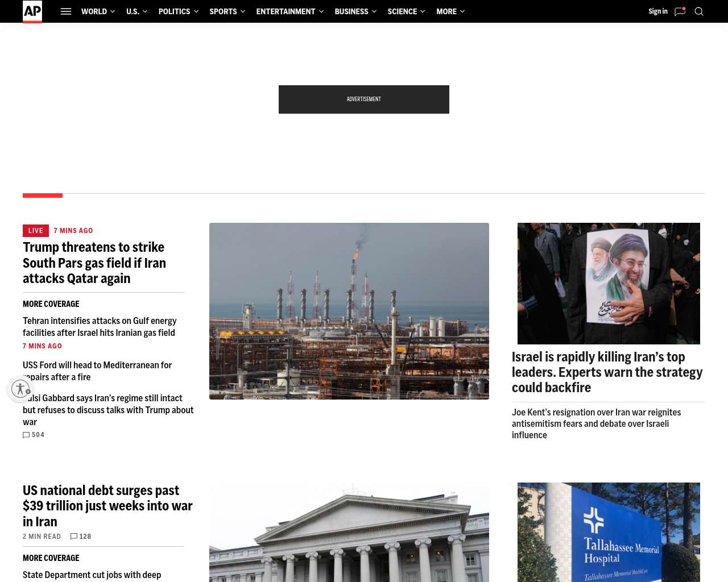728x582 pixels.
Task: Expand the World dropdown chevron
Action: click(112, 11)
